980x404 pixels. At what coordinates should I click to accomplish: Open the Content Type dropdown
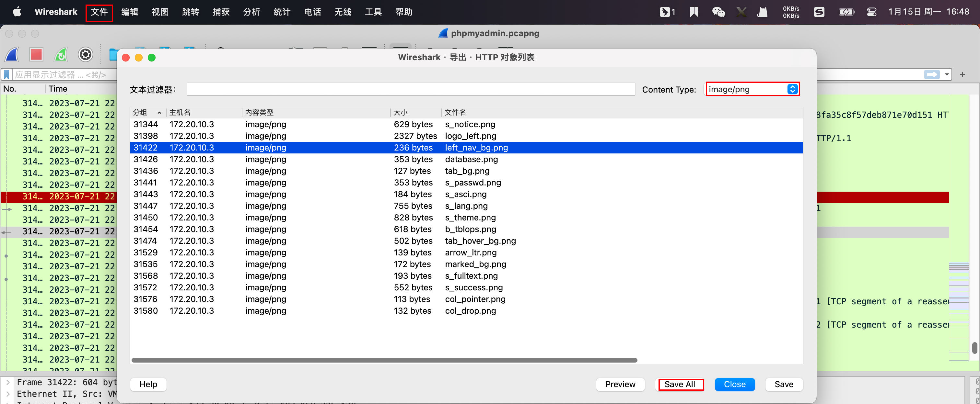point(752,89)
